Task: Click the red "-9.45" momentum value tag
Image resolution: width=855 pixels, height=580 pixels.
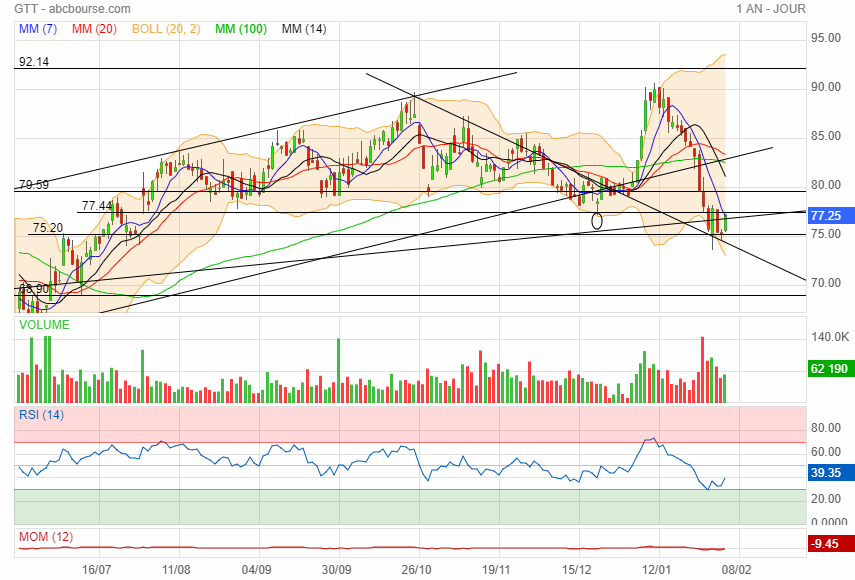Action: [830, 543]
